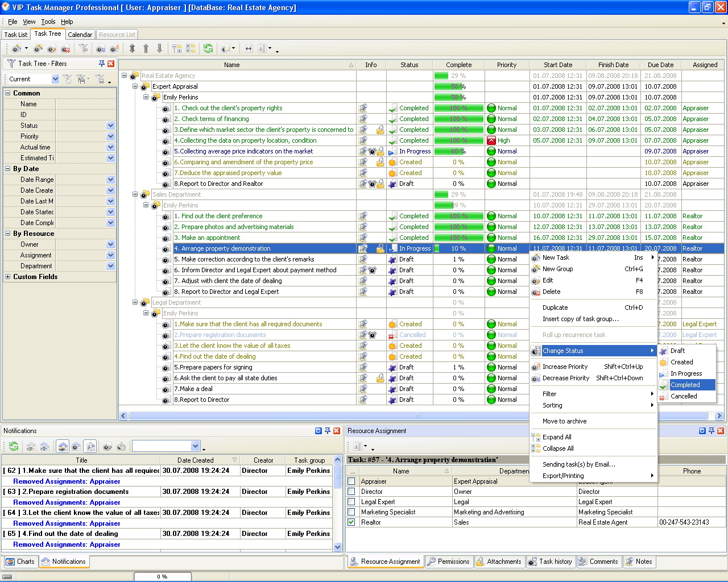The width and height of the screenshot is (728, 582).
Task: Click the Delete task icon in the main toolbar
Action: coord(65,49)
